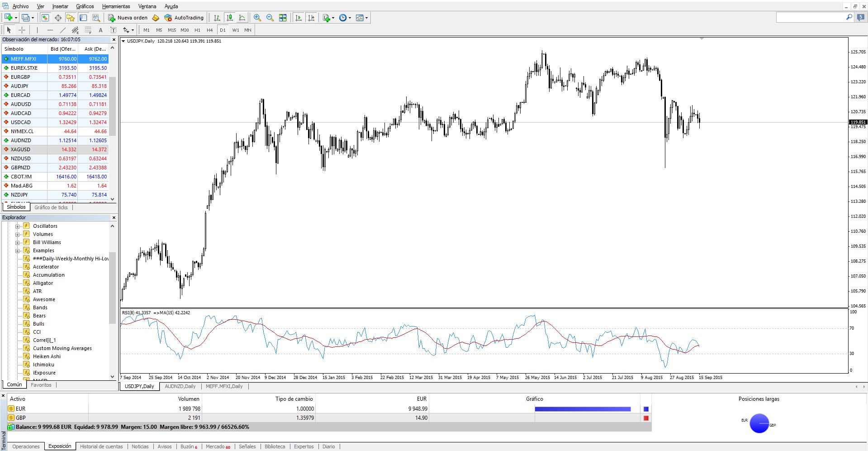Viewport: 868px width, 451px height.
Task: Open Profiles dropdown arrow
Action: [33, 18]
